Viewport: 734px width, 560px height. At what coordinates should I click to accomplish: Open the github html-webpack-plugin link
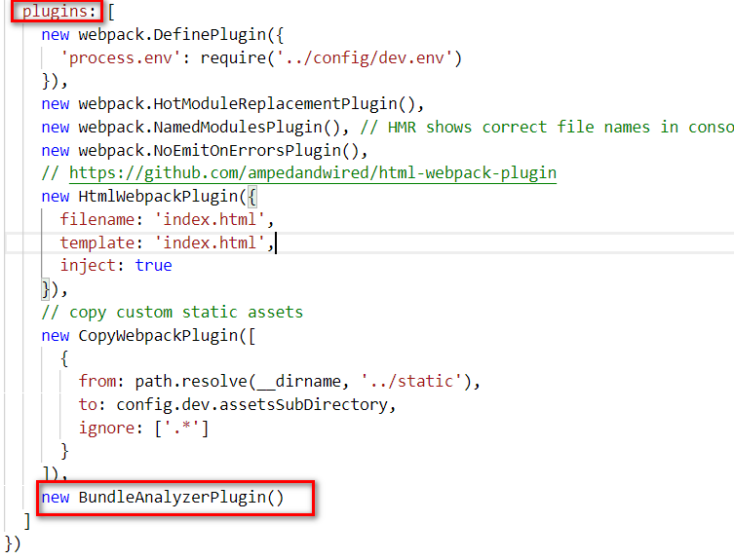pyautogui.click(x=313, y=173)
